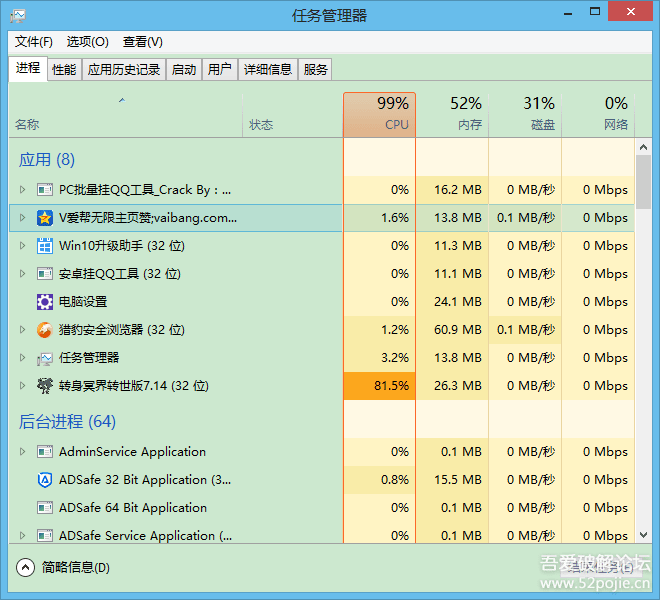Click the Task Manager title bar icon
The height and width of the screenshot is (600, 660).
pos(18,16)
